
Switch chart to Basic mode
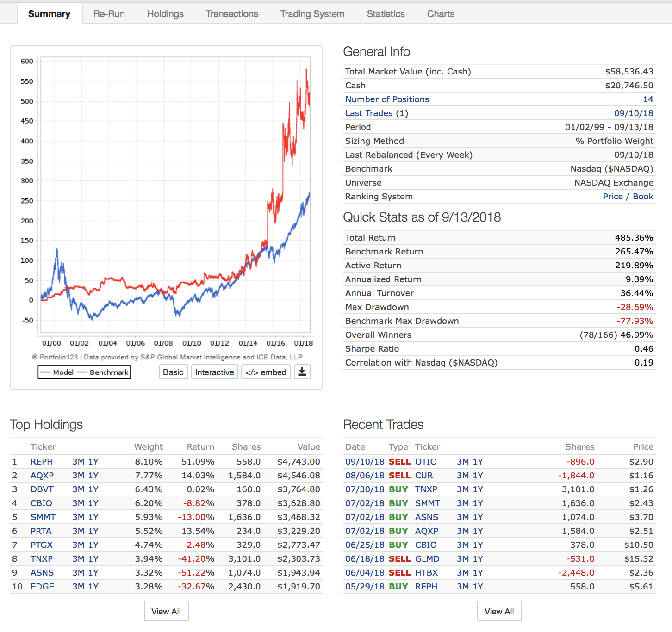173,372
